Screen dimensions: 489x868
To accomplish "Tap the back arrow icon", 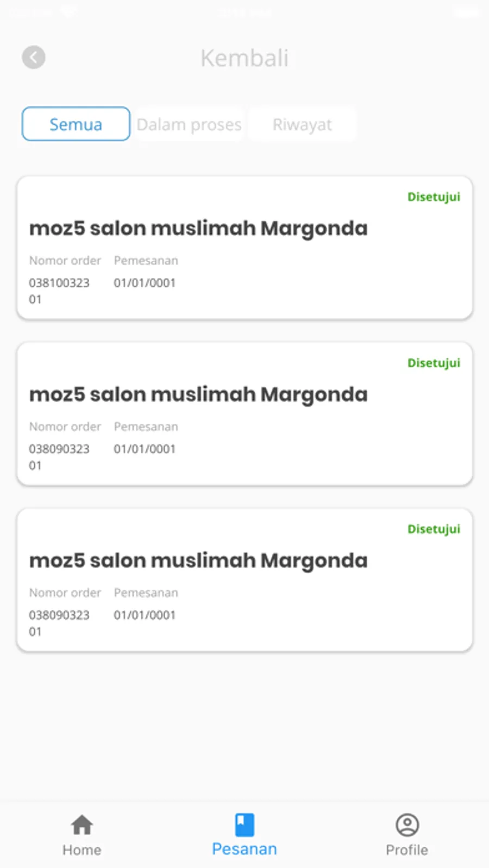I will [34, 57].
